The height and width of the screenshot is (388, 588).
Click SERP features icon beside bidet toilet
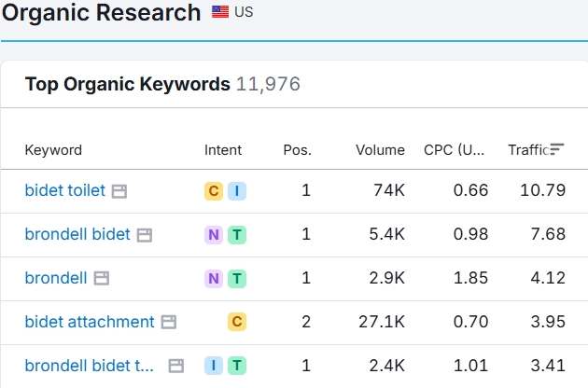coord(119,191)
